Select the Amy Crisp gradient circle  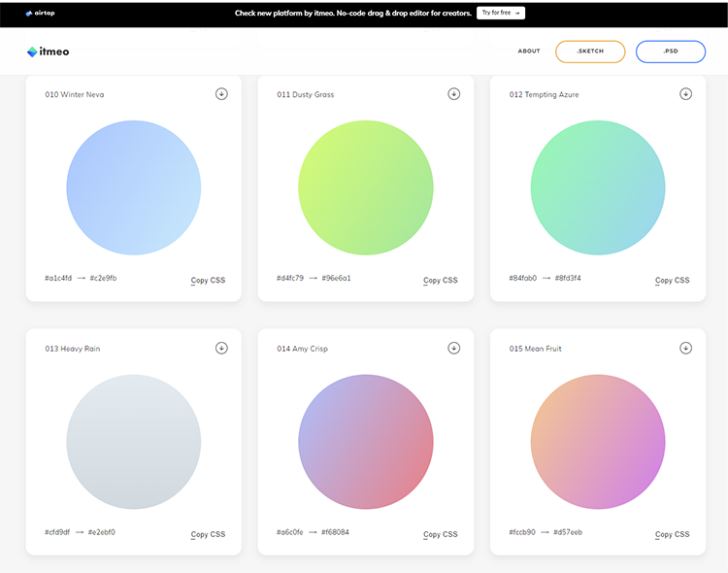coord(365,441)
